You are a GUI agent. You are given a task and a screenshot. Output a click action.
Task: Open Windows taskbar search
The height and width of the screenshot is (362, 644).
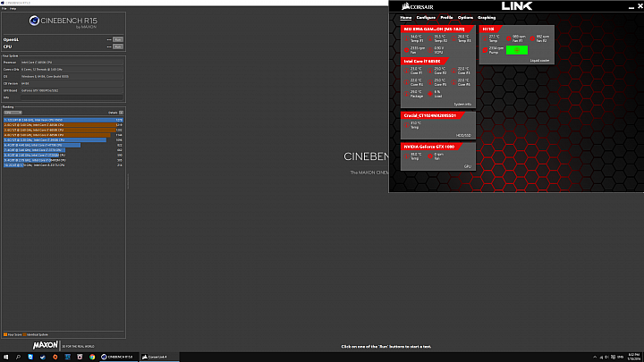point(18,357)
